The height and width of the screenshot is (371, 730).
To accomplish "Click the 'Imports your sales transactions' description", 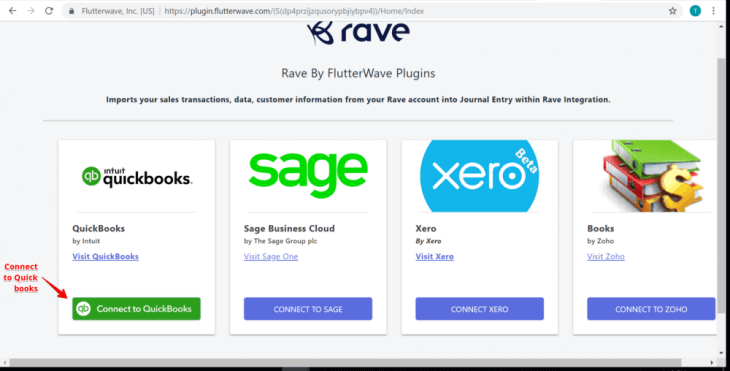I will (358, 100).
